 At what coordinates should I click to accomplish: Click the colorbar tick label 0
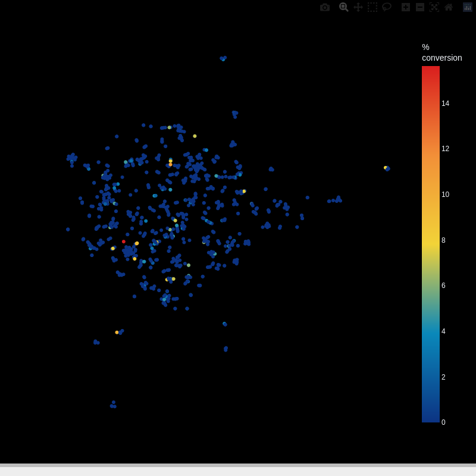coord(443,422)
